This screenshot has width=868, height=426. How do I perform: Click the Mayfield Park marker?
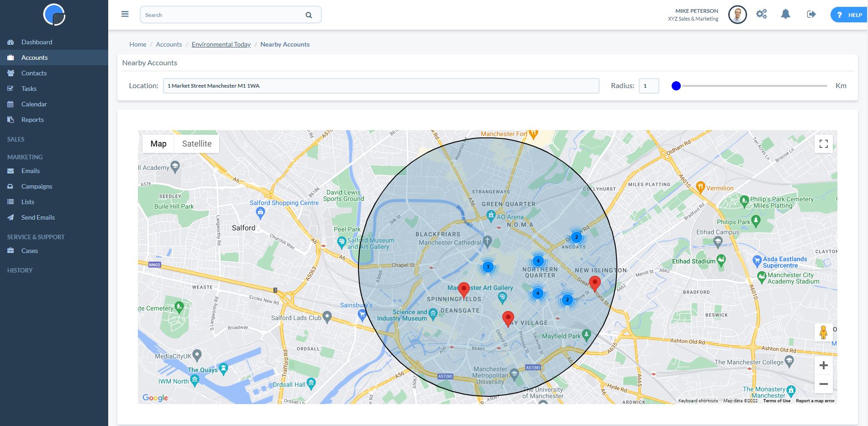[x=587, y=335]
